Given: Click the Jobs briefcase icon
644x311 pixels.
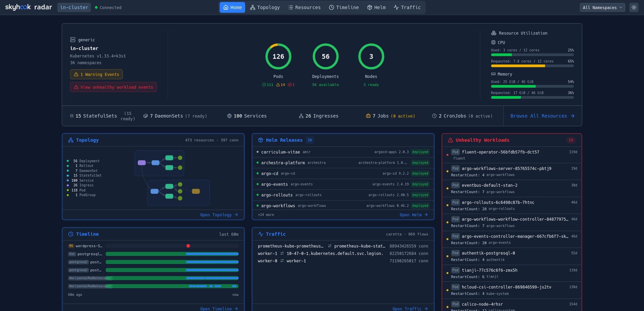Looking at the screenshot, I should tap(368, 116).
